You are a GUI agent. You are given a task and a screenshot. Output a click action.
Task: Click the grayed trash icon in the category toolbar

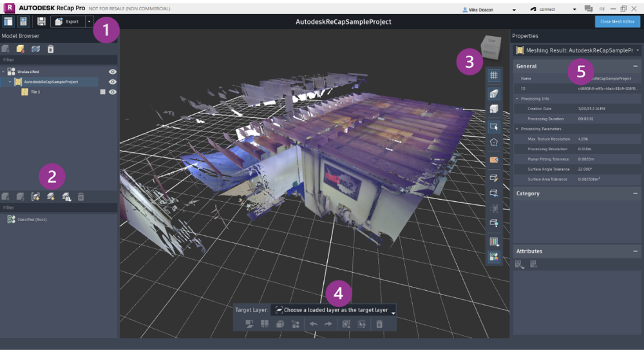tap(81, 197)
